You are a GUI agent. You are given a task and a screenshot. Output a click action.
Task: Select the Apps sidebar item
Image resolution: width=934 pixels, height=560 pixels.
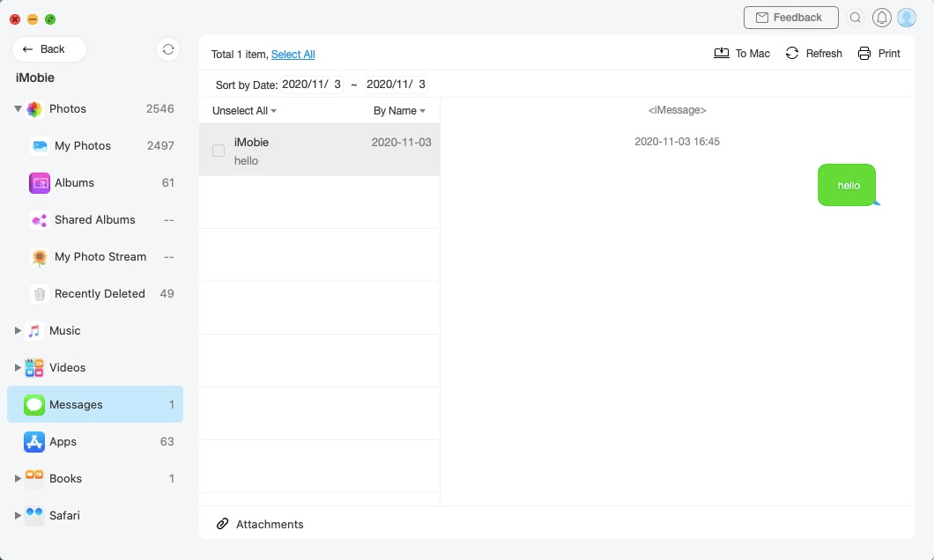pos(95,442)
